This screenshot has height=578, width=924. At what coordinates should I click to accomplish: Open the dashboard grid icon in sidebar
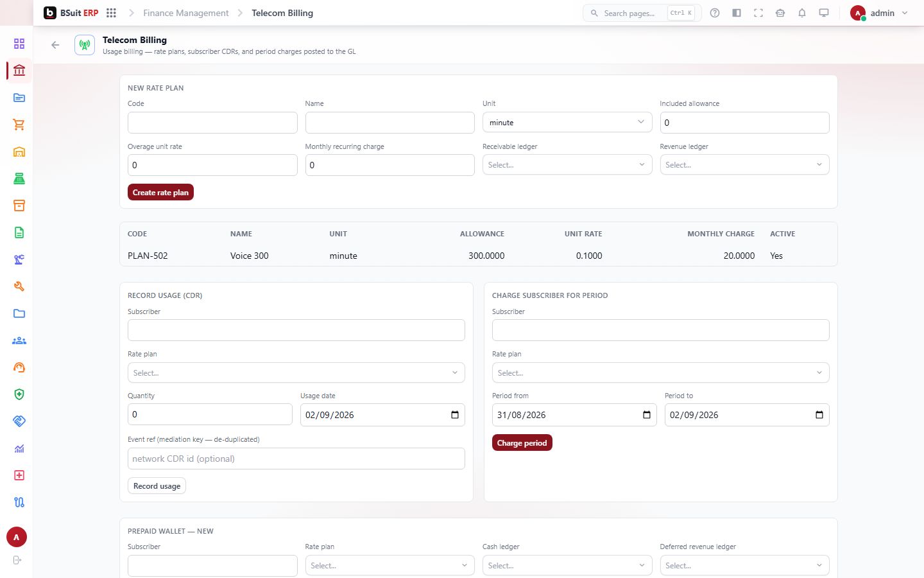click(19, 44)
